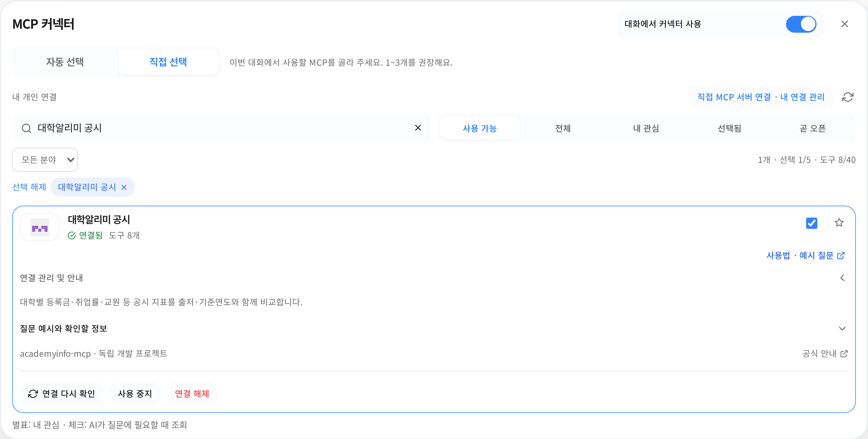Star 대학알리미 공시 as favorite
868x439 pixels.
point(839,222)
